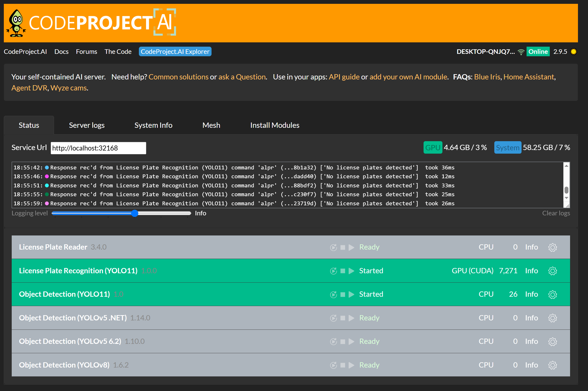The height and width of the screenshot is (391, 588).
Task: Open the System Info tab
Action: 153,125
